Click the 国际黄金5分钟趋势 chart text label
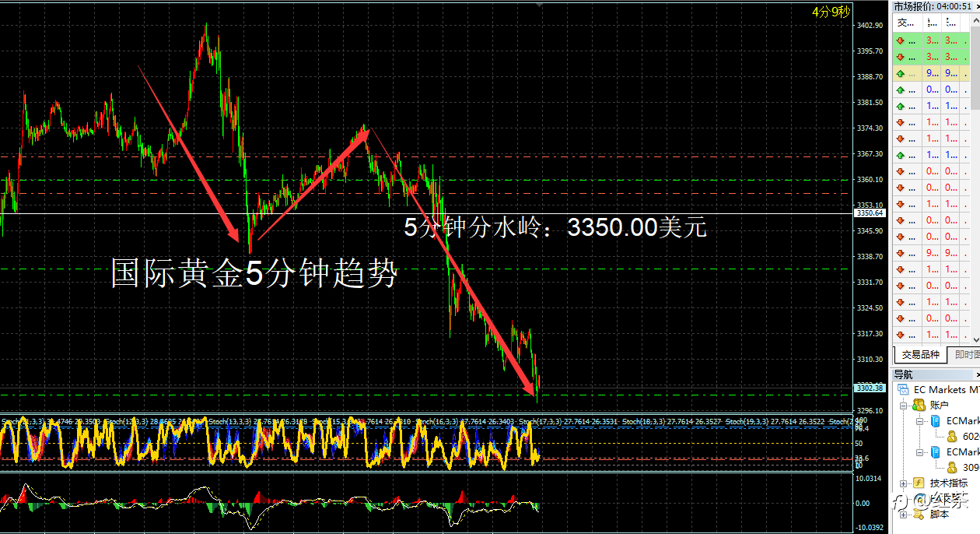Screen dimensions: 980x534 (x=254, y=275)
